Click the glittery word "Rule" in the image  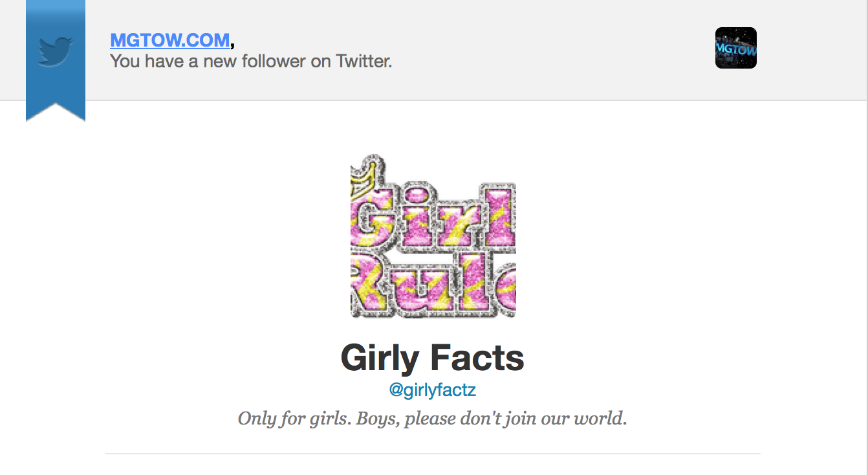[x=435, y=283]
